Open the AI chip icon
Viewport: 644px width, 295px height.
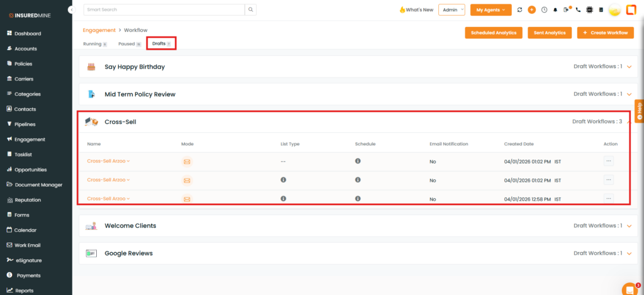pos(589,10)
